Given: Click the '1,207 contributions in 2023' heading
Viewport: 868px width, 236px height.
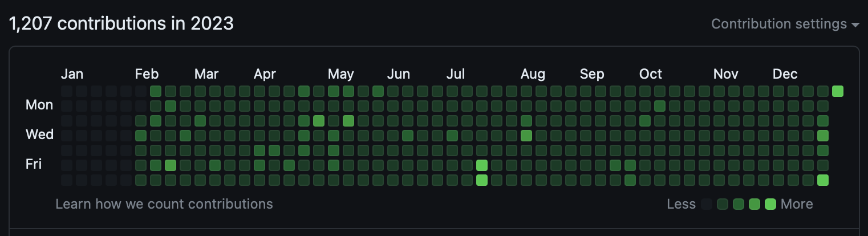Looking at the screenshot, I should tap(121, 24).
